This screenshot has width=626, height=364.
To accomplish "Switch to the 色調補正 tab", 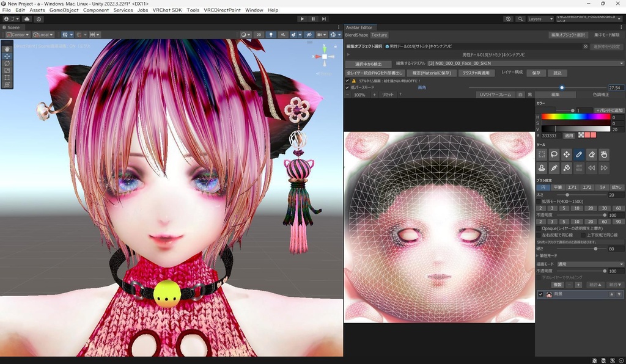I will click(600, 95).
